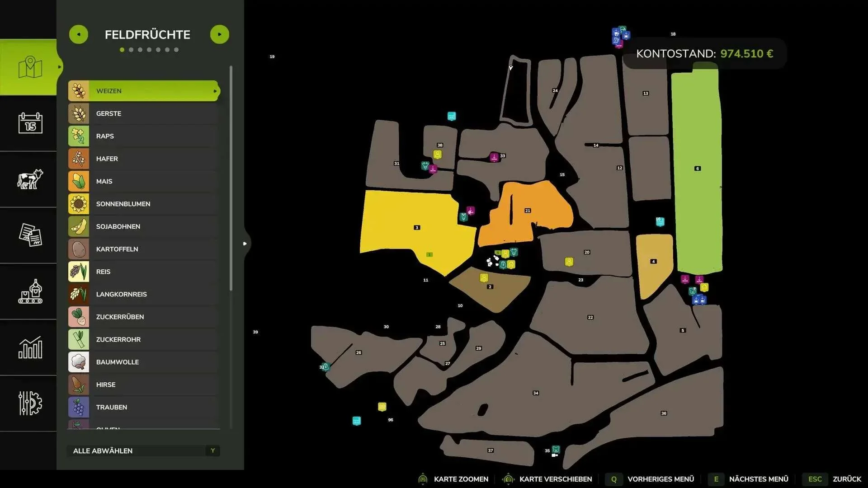868x488 pixels.
Task: Click the Trauben grapes icon
Action: (x=79, y=407)
